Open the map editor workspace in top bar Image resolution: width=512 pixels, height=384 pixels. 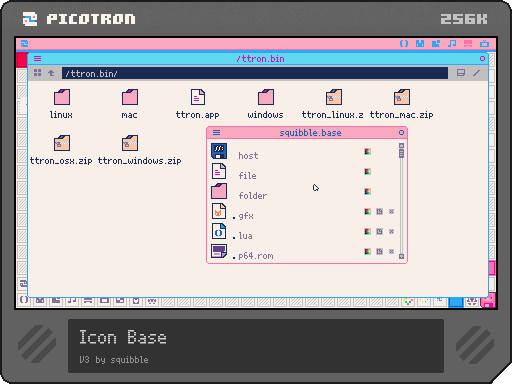436,44
